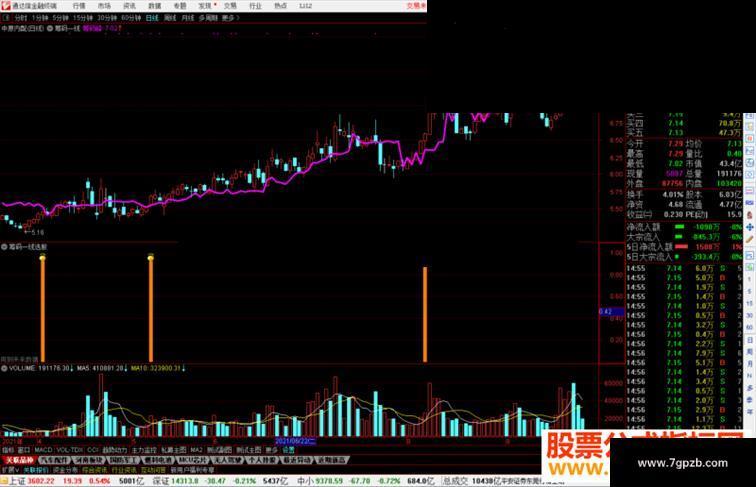Click 中小 index in the status bar
756x487 pixels.
pyautogui.click(x=305, y=481)
